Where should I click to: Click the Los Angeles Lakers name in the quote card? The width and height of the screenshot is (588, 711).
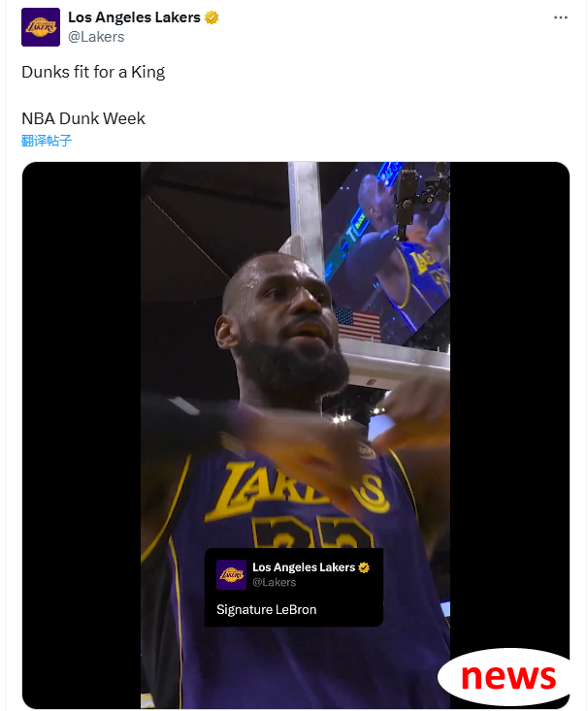click(x=304, y=567)
